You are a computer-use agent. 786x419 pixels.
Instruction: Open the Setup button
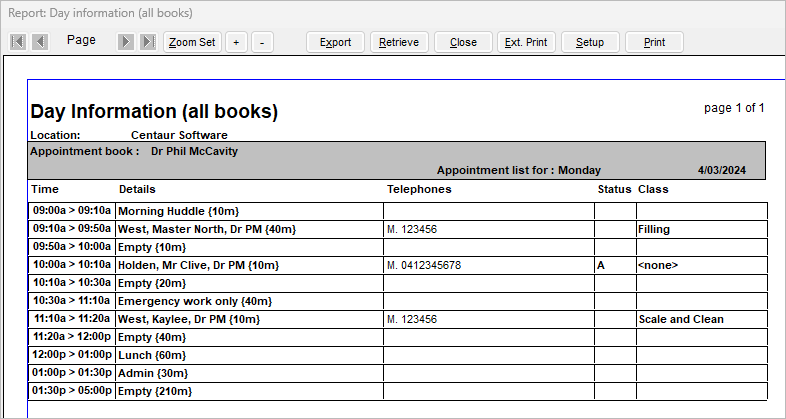590,42
